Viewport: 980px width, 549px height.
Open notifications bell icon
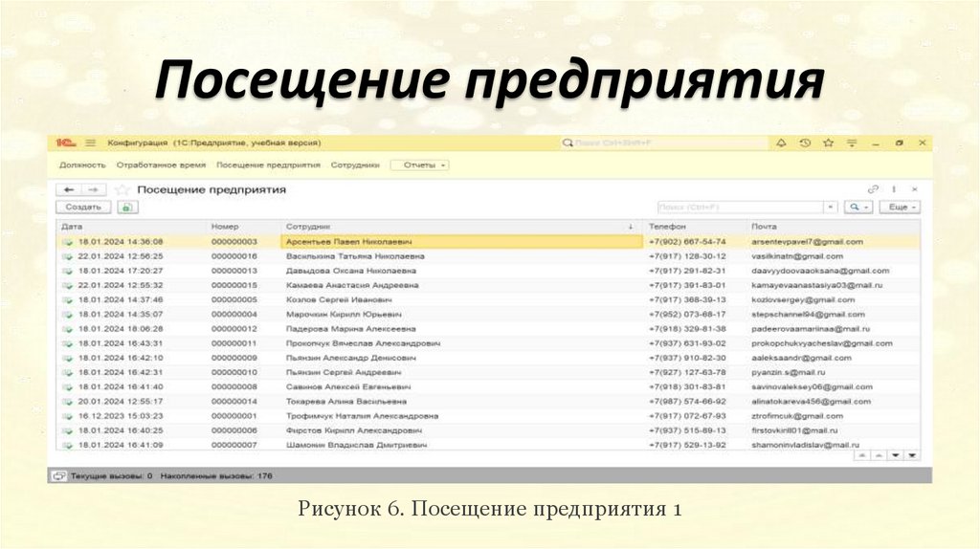pyautogui.click(x=781, y=143)
